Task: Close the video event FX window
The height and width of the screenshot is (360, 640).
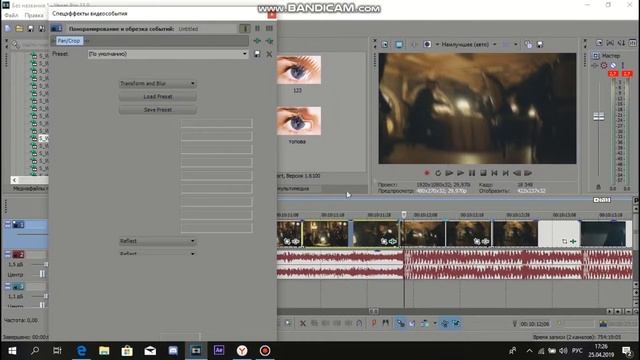Action: pyautogui.click(x=272, y=14)
